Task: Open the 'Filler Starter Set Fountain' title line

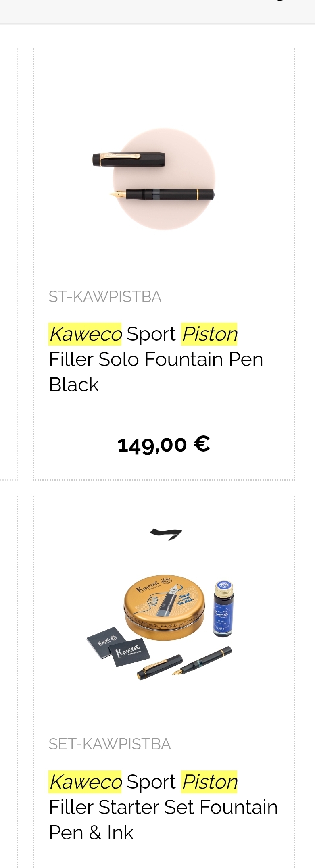Action: click(x=163, y=808)
